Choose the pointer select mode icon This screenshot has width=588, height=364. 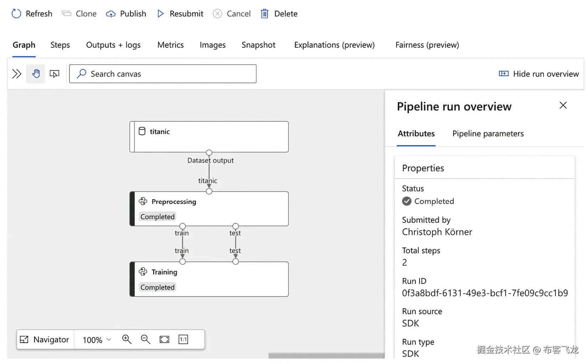tap(54, 74)
